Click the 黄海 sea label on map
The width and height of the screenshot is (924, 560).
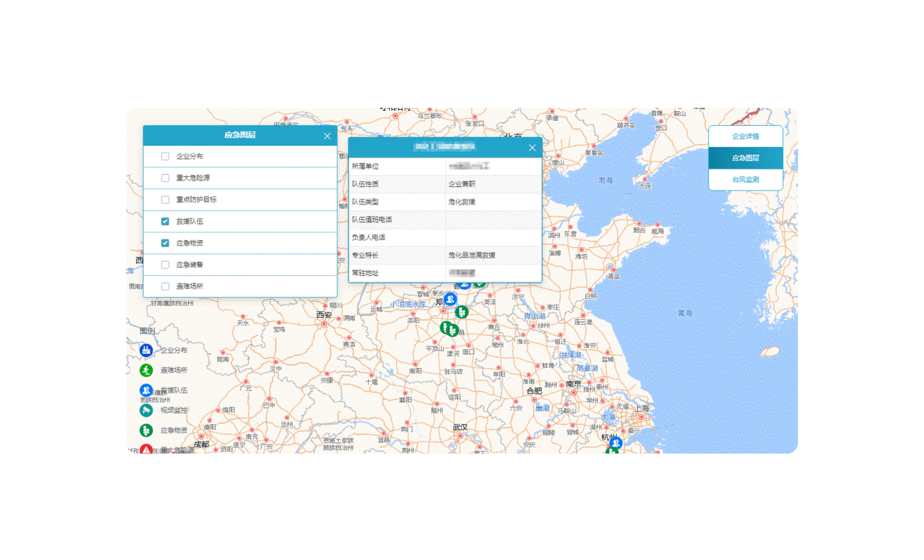[685, 314]
